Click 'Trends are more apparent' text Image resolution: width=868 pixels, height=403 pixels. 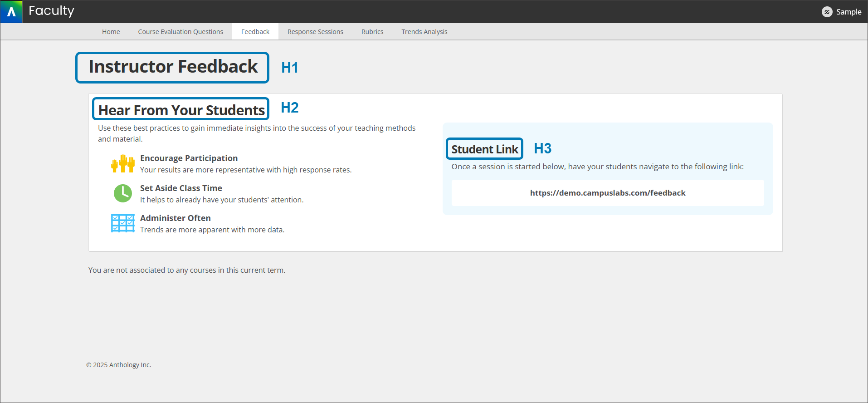pos(212,230)
